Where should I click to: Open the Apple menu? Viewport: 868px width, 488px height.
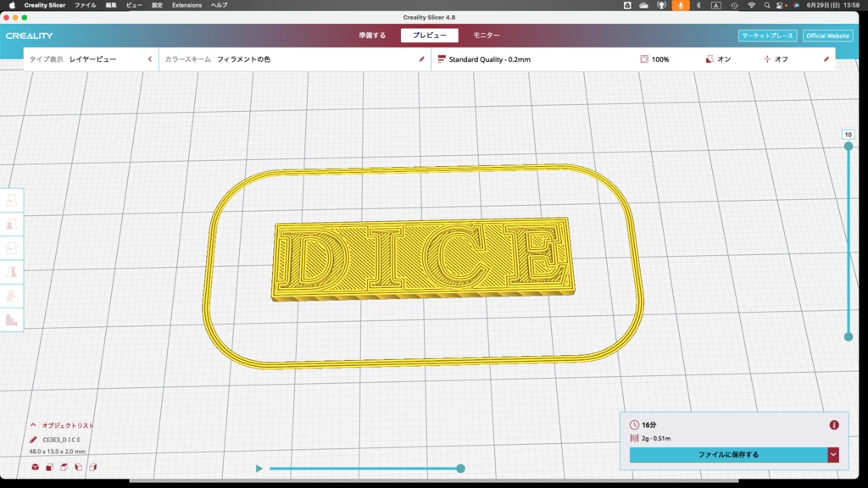tap(12, 5)
